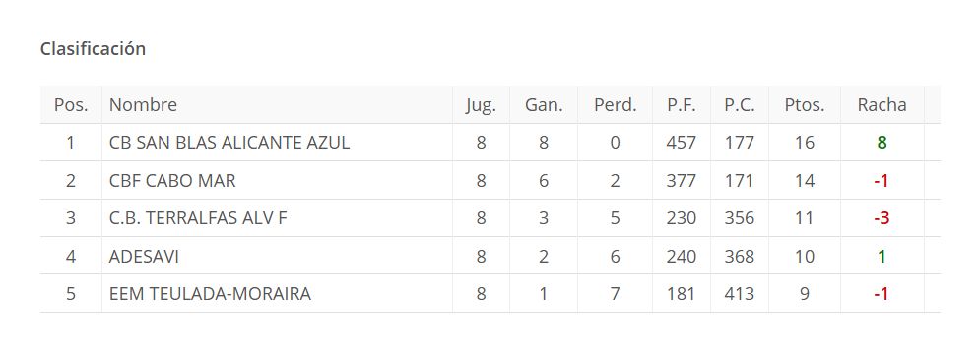Viewport: 980px width, 359px height.
Task: Select the P.C. column header
Action: (740, 105)
